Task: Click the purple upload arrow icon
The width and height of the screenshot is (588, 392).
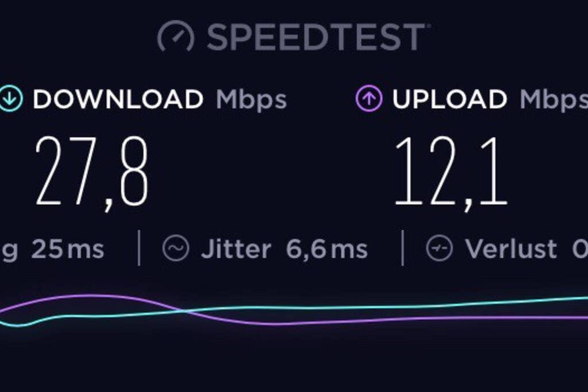Action: (x=369, y=99)
